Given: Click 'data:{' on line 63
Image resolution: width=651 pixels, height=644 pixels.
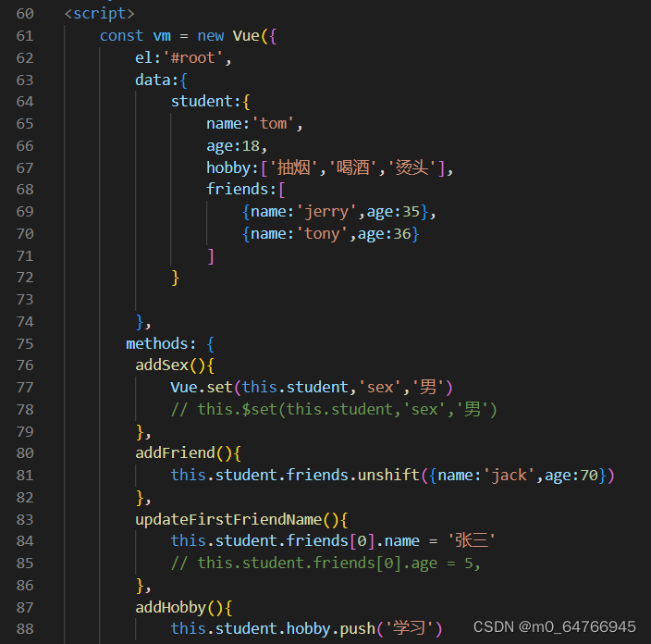Looking at the screenshot, I should coord(161,80).
